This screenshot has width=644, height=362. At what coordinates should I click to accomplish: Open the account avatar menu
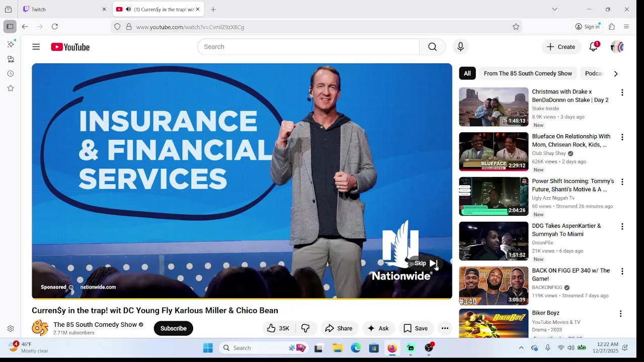click(x=617, y=47)
